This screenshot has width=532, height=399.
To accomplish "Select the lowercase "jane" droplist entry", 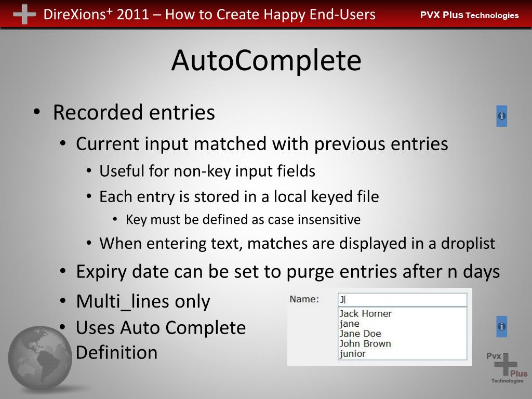I will tap(349, 324).
